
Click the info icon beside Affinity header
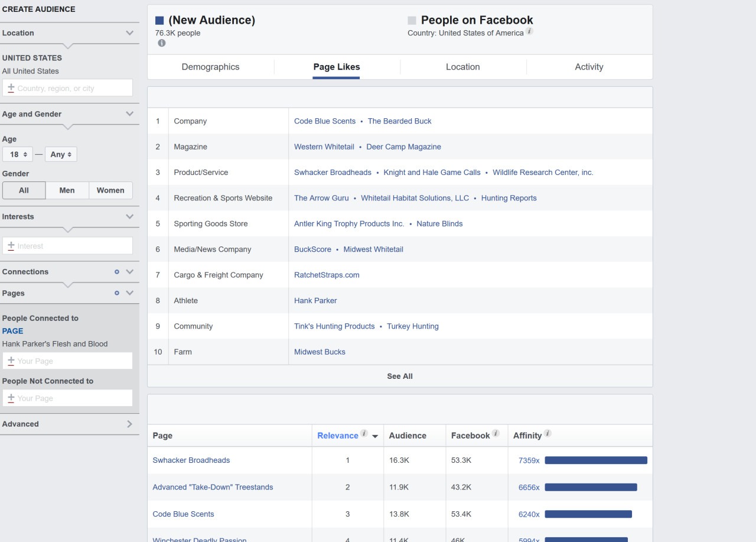(548, 434)
